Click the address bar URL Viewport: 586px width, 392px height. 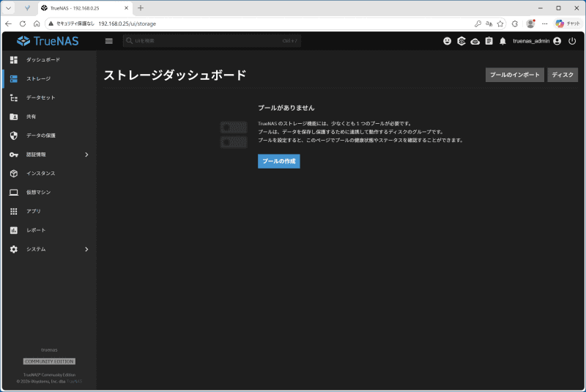tap(127, 23)
